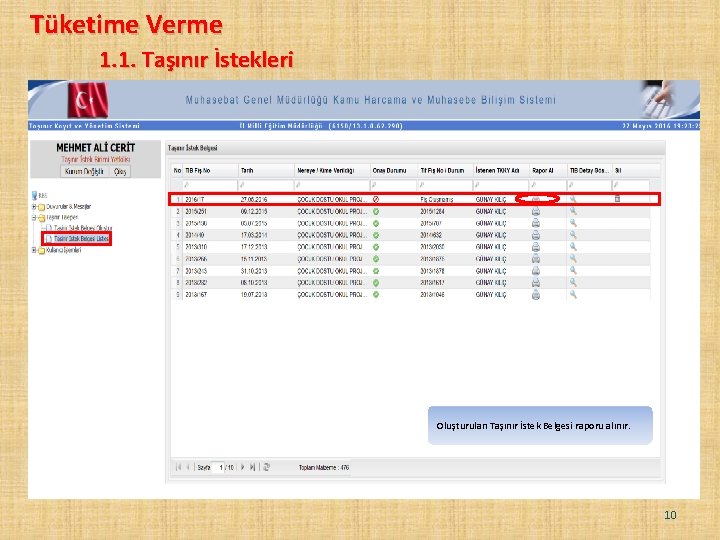Click the page number field in the pager
The width and height of the screenshot is (720, 540).
click(218, 467)
